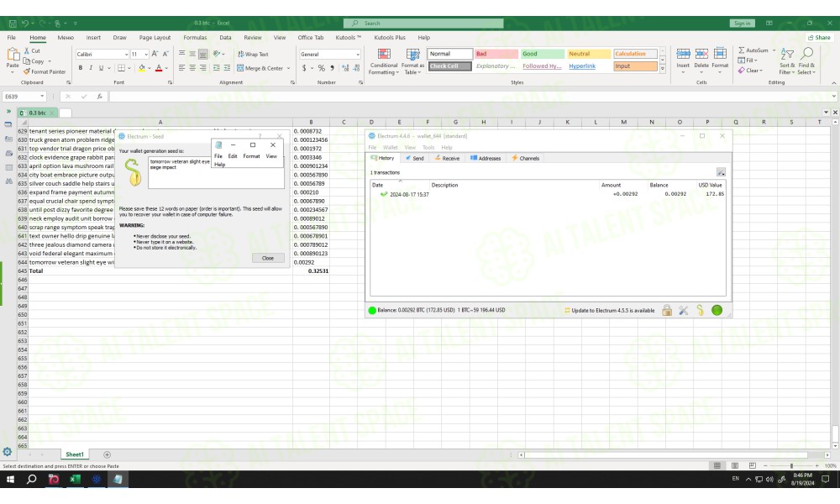
Task: Toggle Align Left in Alignment group
Action: (x=181, y=68)
